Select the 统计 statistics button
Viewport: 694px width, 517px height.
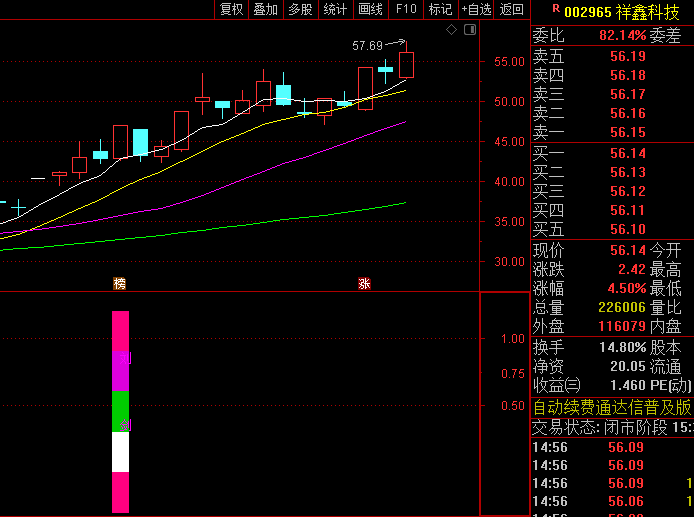[335, 9]
